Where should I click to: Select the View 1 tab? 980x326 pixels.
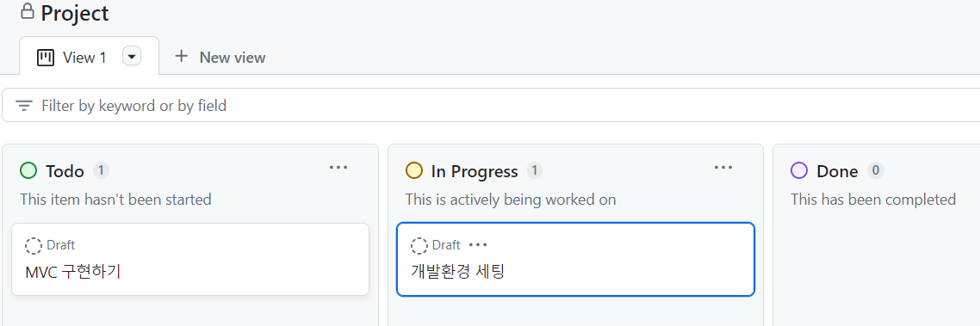pyautogui.click(x=89, y=56)
